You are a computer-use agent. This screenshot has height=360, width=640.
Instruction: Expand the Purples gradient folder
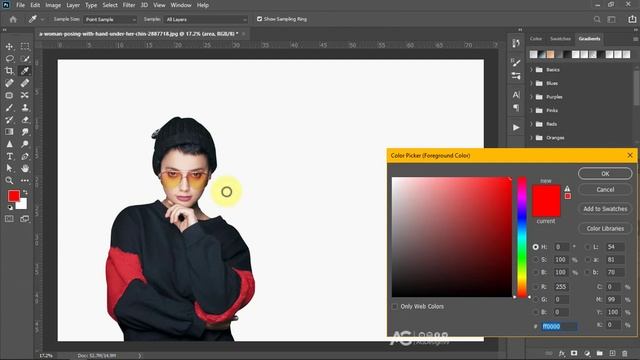[531, 97]
